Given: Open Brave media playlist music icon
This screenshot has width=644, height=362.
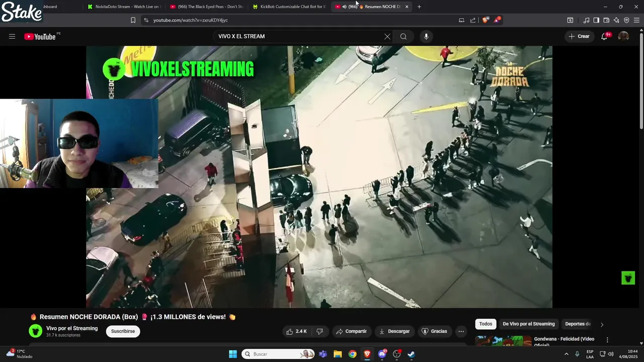Looking at the screenshot, I should [586, 20].
